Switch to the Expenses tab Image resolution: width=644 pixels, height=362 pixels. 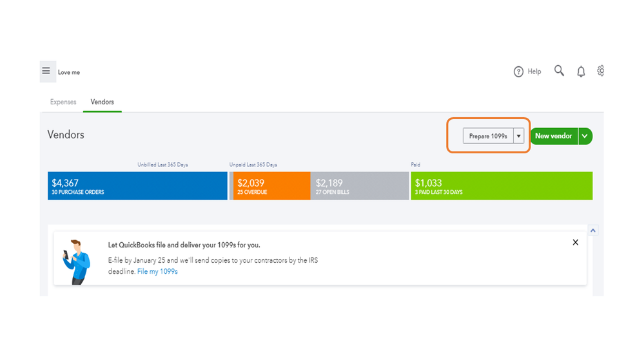[x=63, y=102]
